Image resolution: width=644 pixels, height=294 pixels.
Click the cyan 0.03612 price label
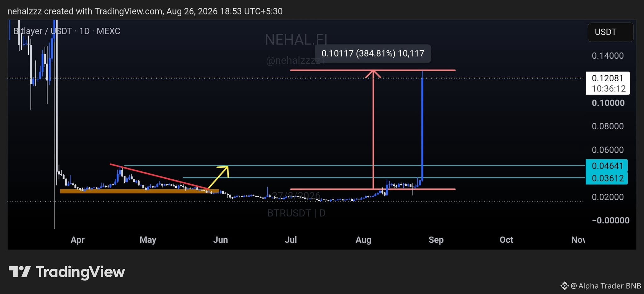tap(607, 178)
